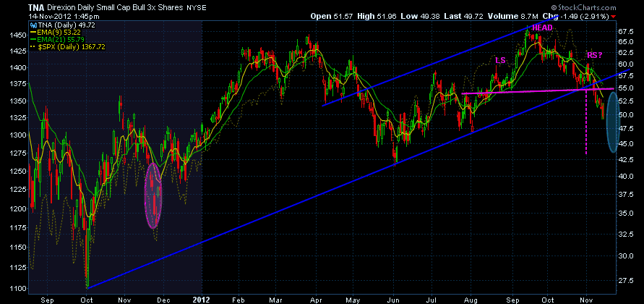The image size is (644, 304).
Task: Click the dotted $SPX legend marker
Action: (x=33, y=47)
